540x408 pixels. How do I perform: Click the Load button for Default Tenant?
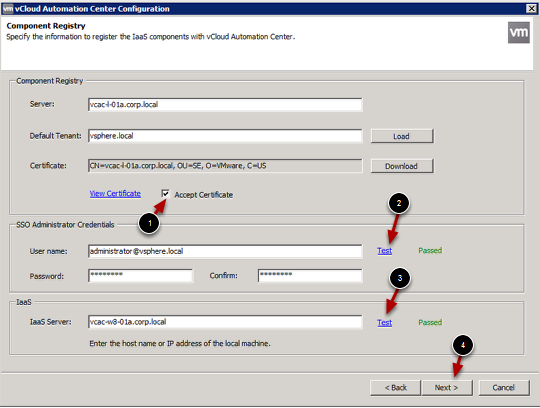point(402,136)
